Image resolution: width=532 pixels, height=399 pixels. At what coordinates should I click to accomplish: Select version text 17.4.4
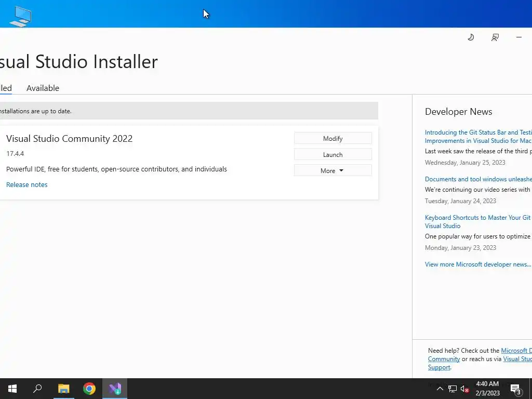15,154
